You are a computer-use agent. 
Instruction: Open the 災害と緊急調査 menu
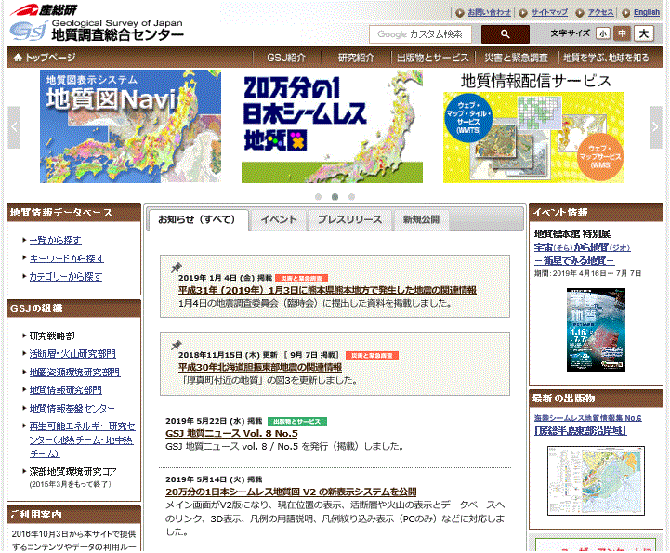(516, 57)
